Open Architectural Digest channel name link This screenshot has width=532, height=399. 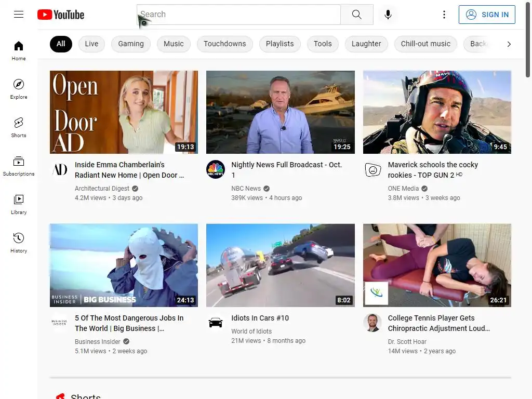point(102,188)
